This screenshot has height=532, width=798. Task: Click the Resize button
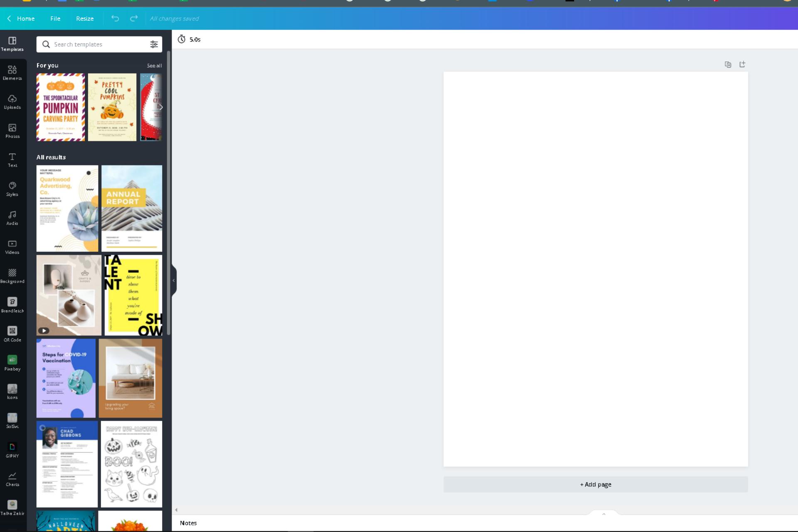pos(84,18)
